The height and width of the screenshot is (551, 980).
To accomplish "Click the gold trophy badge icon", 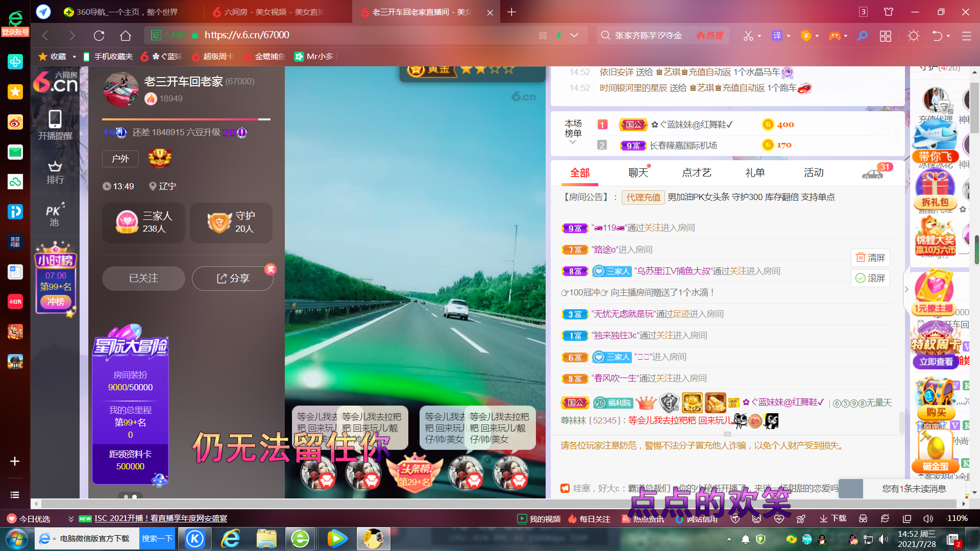I will (x=160, y=159).
